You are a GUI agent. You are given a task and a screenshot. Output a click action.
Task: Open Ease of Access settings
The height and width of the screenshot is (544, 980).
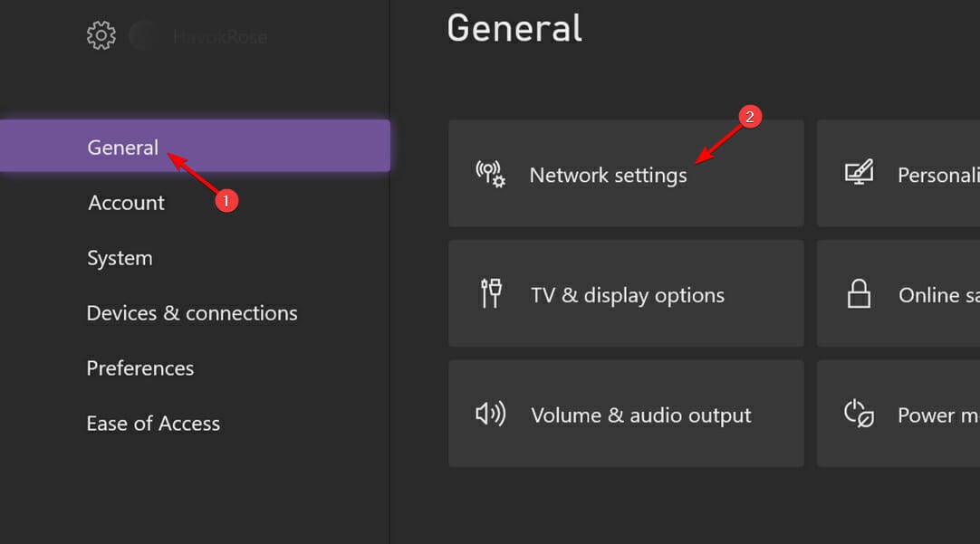(x=153, y=424)
